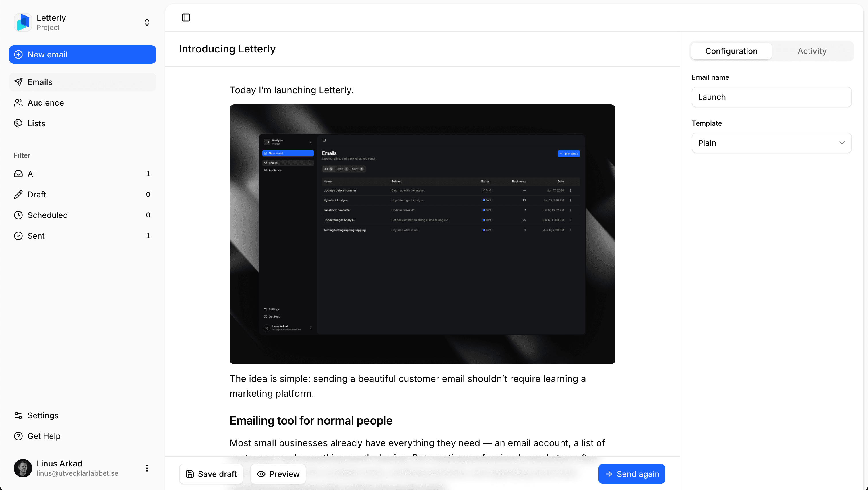Click the Settings sliders icon
Viewport: 868px width, 490px height.
pyautogui.click(x=19, y=416)
